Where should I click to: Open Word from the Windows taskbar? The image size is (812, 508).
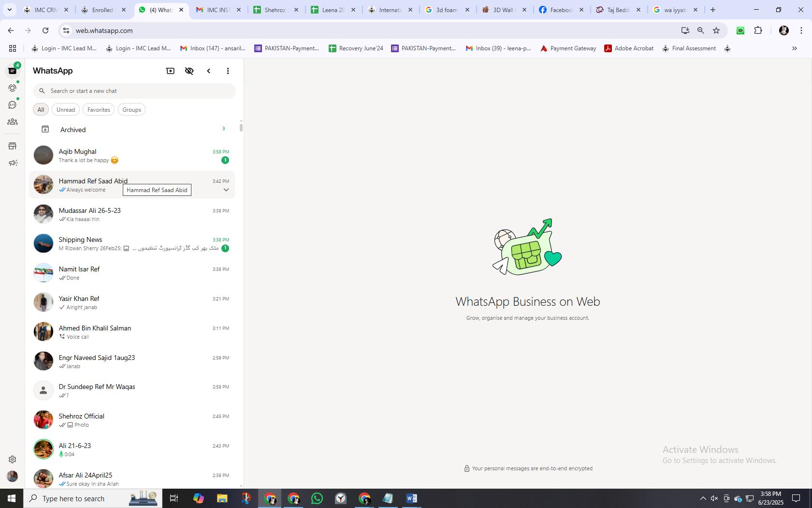click(x=411, y=498)
